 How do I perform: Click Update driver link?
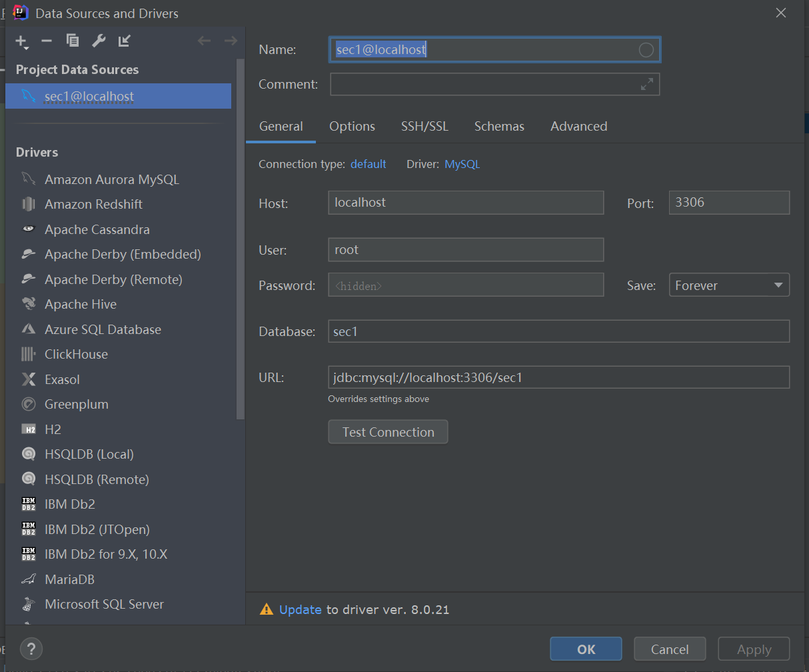[x=301, y=609]
